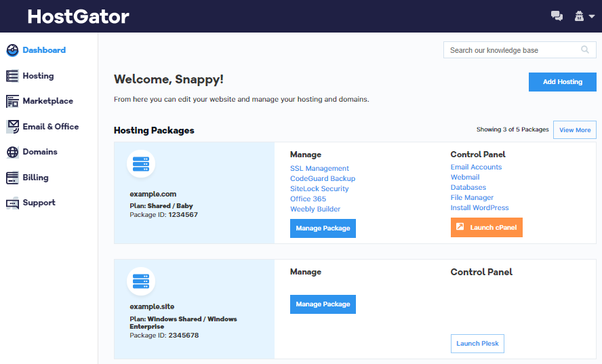Click the server icon for example.com
Image resolution: width=602 pixels, height=364 pixels.
pyautogui.click(x=141, y=164)
